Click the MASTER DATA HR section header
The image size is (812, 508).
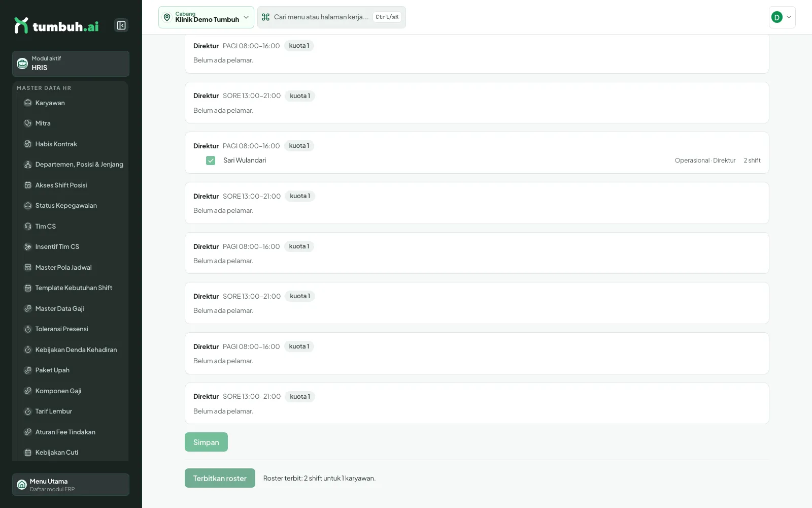click(x=44, y=88)
